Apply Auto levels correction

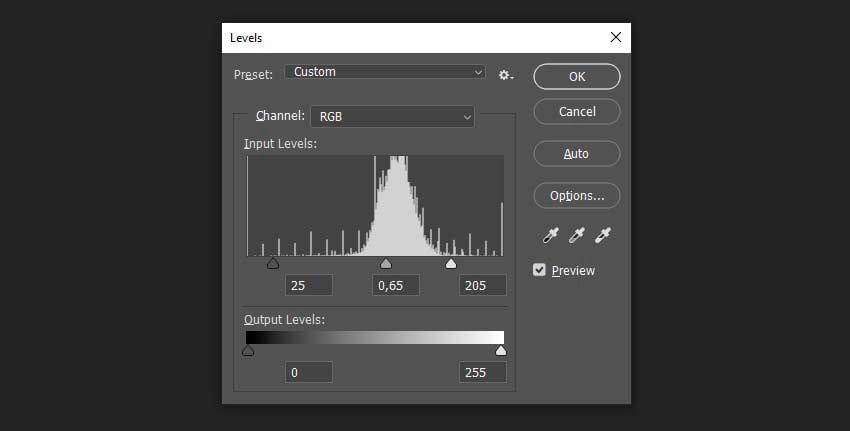pos(577,153)
